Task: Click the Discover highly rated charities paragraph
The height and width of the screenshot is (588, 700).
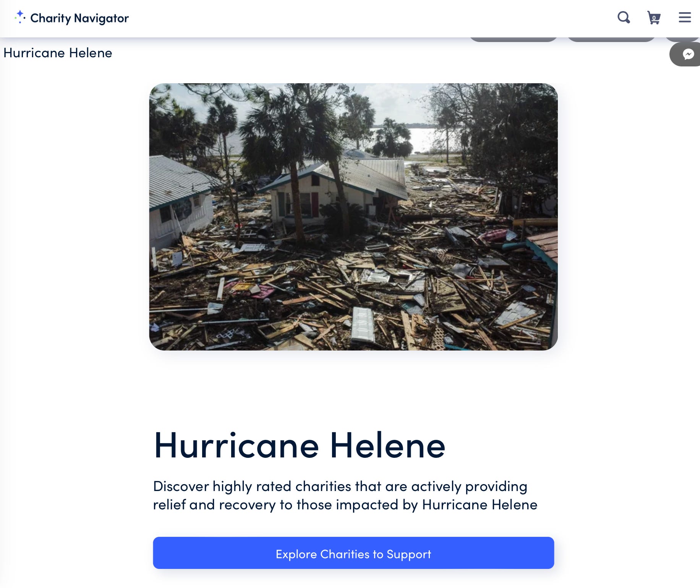Action: point(345,495)
